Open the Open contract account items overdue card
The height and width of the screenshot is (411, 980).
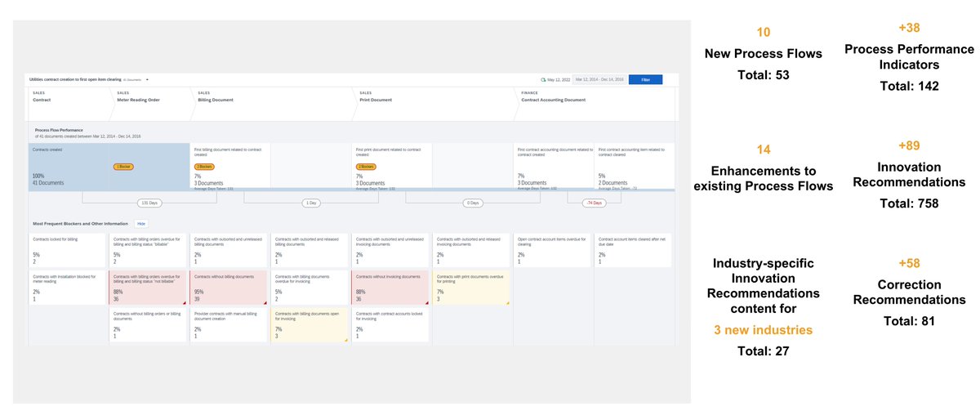coord(553,249)
